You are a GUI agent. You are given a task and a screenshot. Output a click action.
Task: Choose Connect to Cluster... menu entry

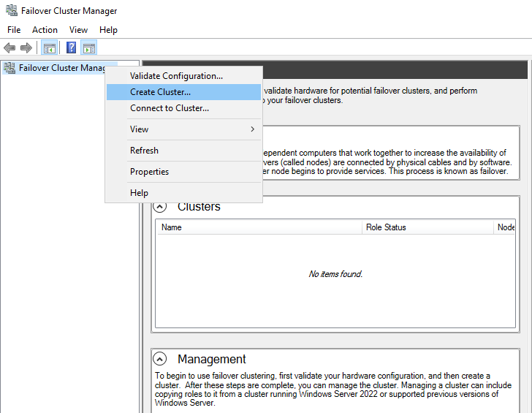tap(183, 108)
